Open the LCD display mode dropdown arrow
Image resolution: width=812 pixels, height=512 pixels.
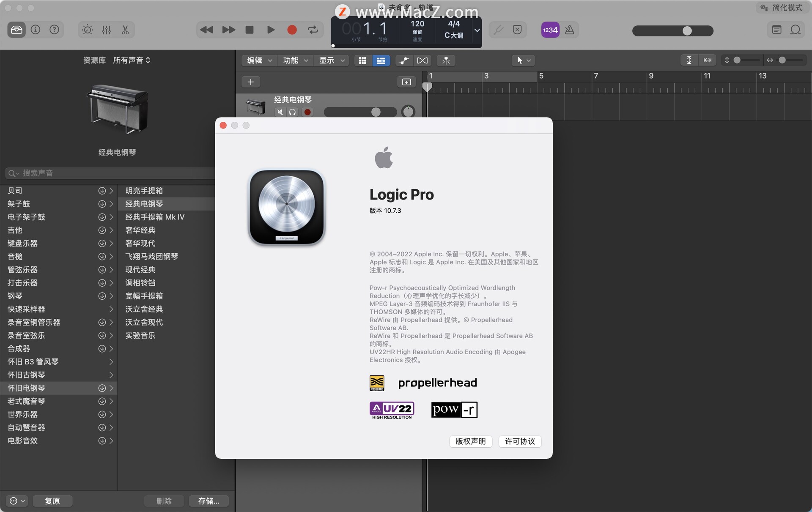pyautogui.click(x=477, y=30)
